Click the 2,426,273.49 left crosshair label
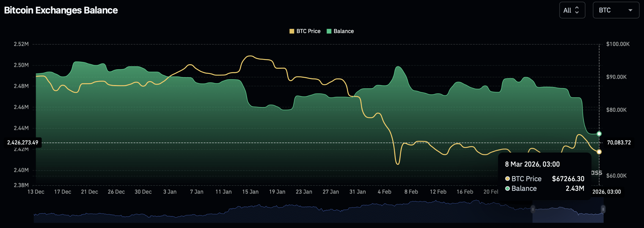644x228 pixels. [x=23, y=143]
